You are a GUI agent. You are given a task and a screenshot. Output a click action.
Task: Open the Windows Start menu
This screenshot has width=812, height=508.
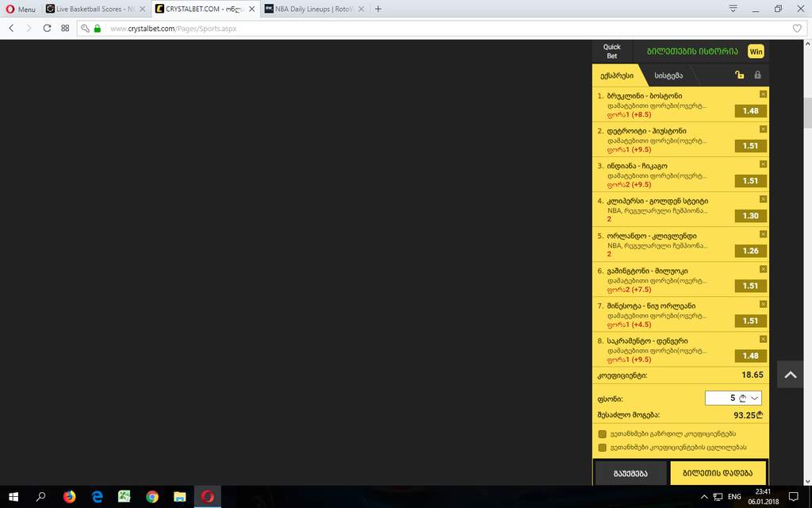coord(13,497)
